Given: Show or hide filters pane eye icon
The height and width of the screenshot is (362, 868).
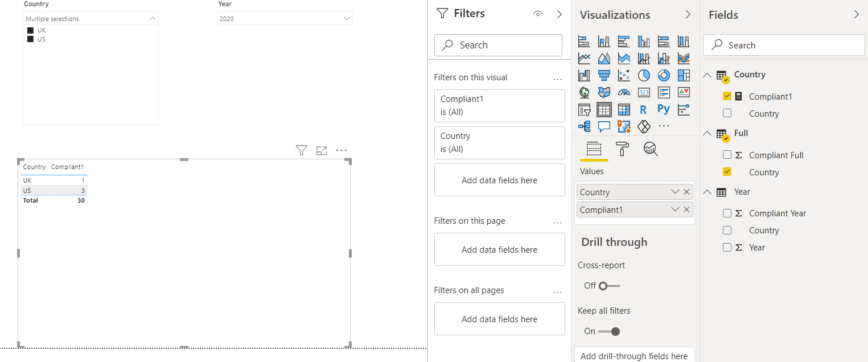Looking at the screenshot, I should [538, 14].
